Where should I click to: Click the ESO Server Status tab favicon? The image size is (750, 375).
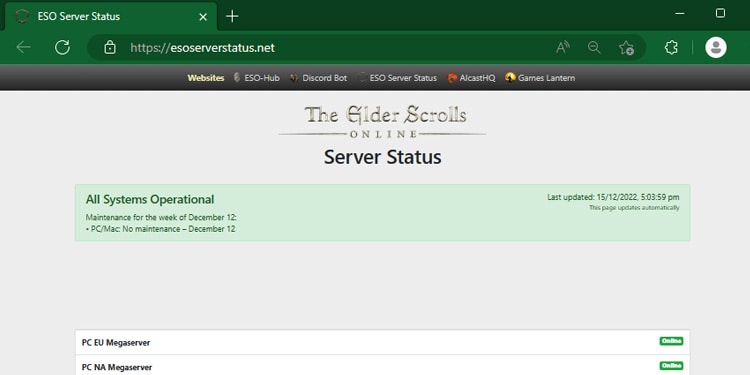click(22, 17)
